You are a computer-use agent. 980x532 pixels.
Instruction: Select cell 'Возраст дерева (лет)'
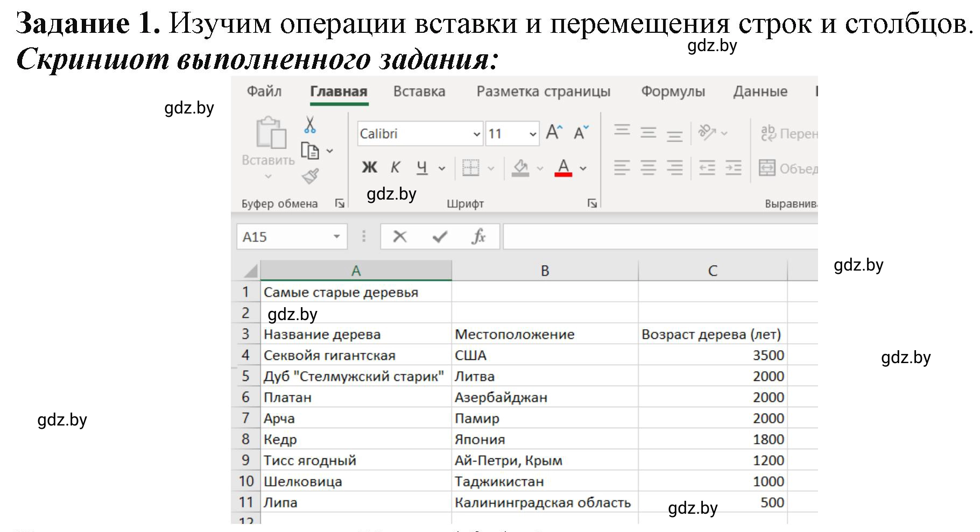coord(713,334)
